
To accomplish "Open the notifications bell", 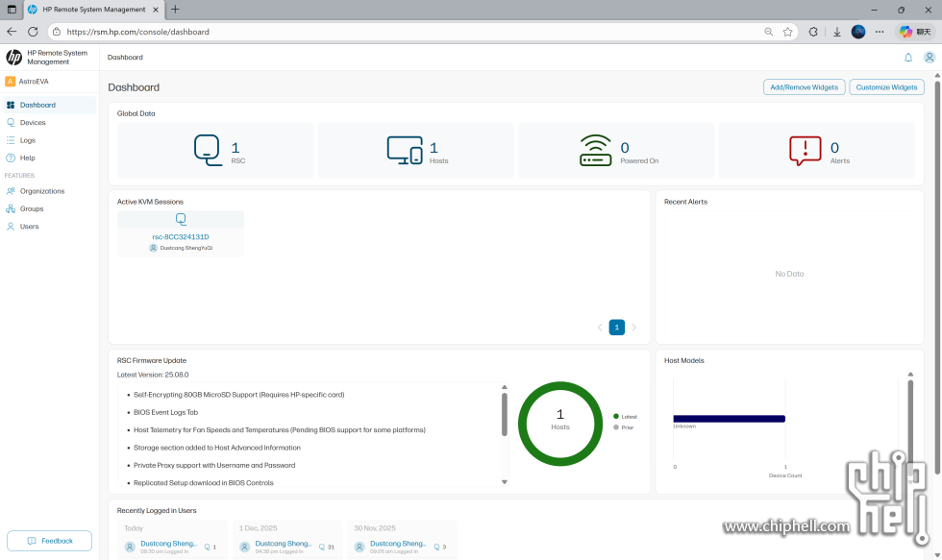I will tap(907, 58).
